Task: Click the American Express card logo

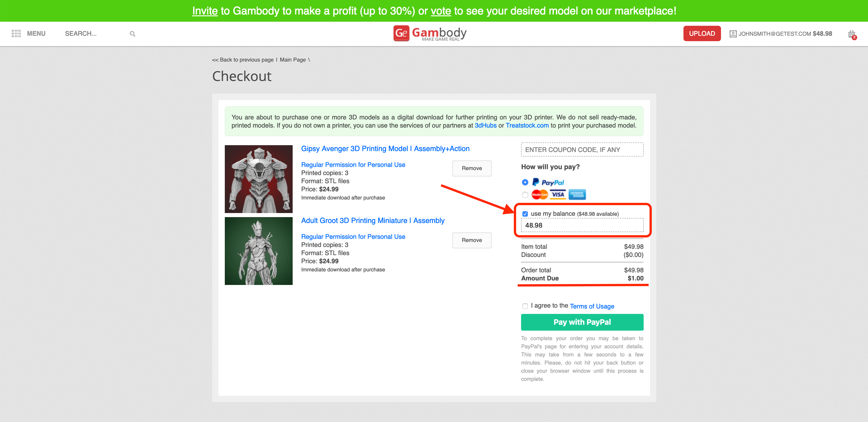Action: tap(577, 194)
